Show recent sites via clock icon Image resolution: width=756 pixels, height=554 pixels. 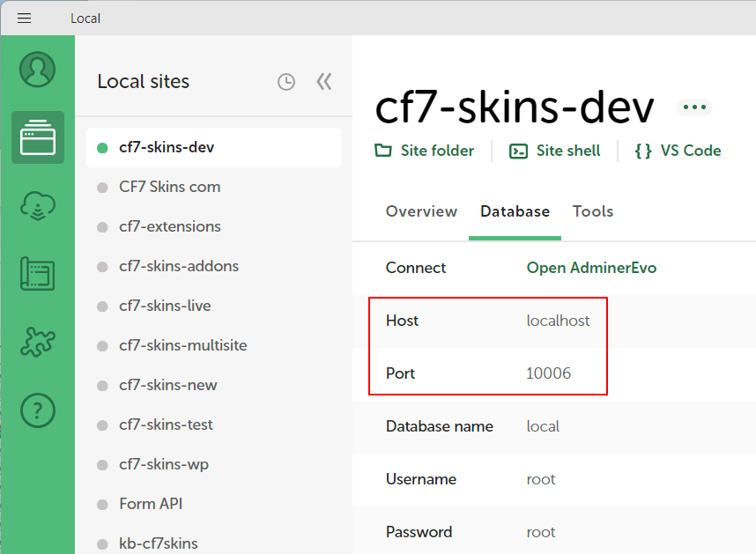286,82
